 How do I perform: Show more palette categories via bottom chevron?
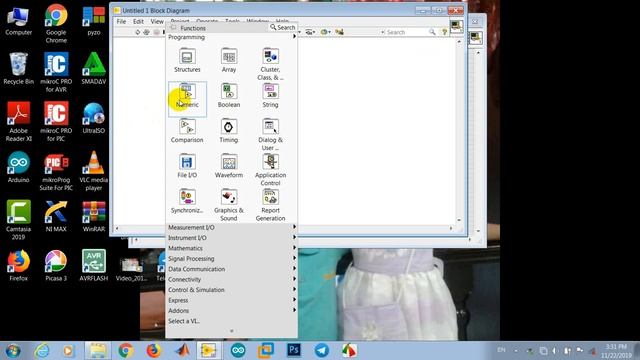click(231, 331)
